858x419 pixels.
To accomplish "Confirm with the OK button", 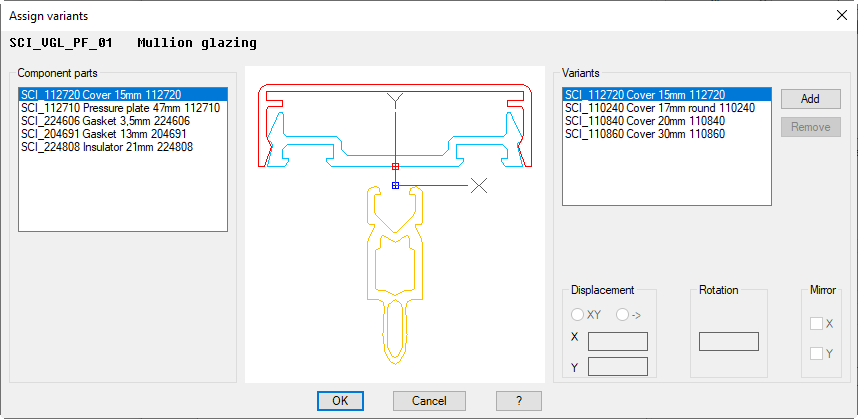I will pos(340,400).
